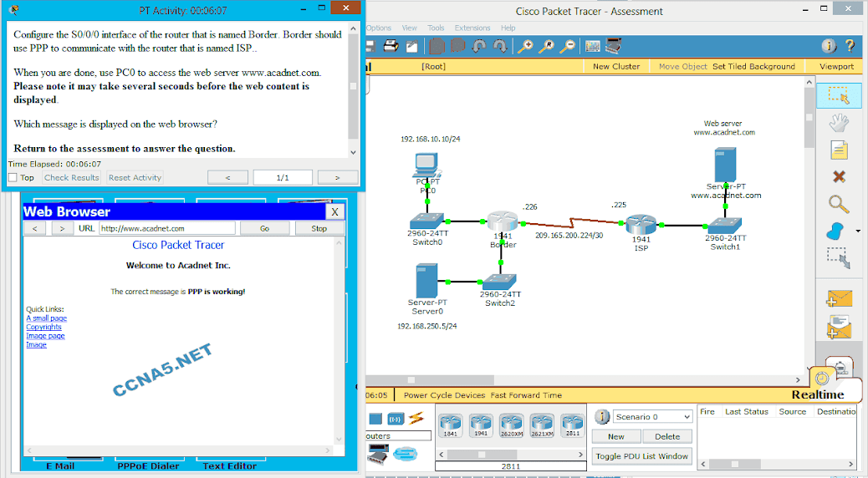Image resolution: width=868 pixels, height=478 pixels.
Task: Pick the 2621XM router model
Action: pos(542,426)
